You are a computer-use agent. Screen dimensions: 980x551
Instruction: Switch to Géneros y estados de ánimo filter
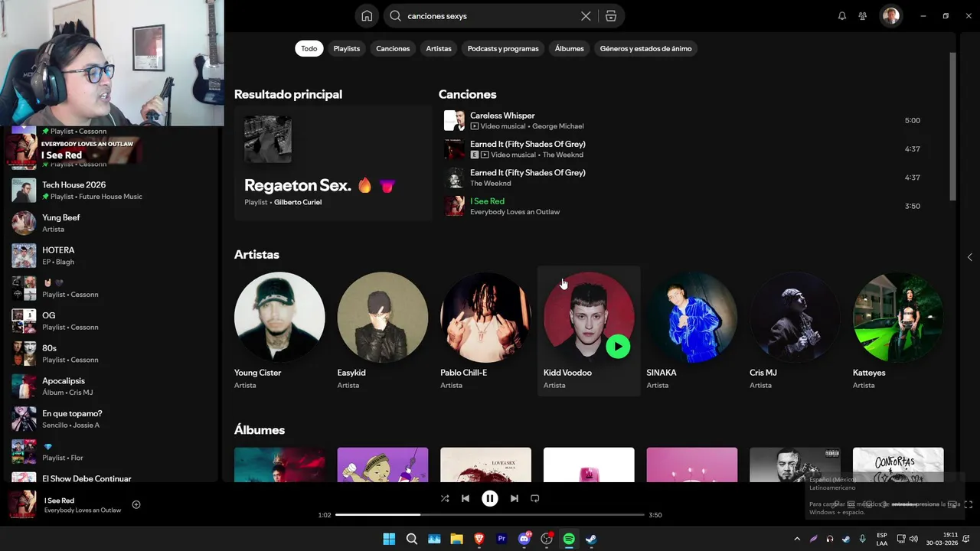[x=645, y=48]
